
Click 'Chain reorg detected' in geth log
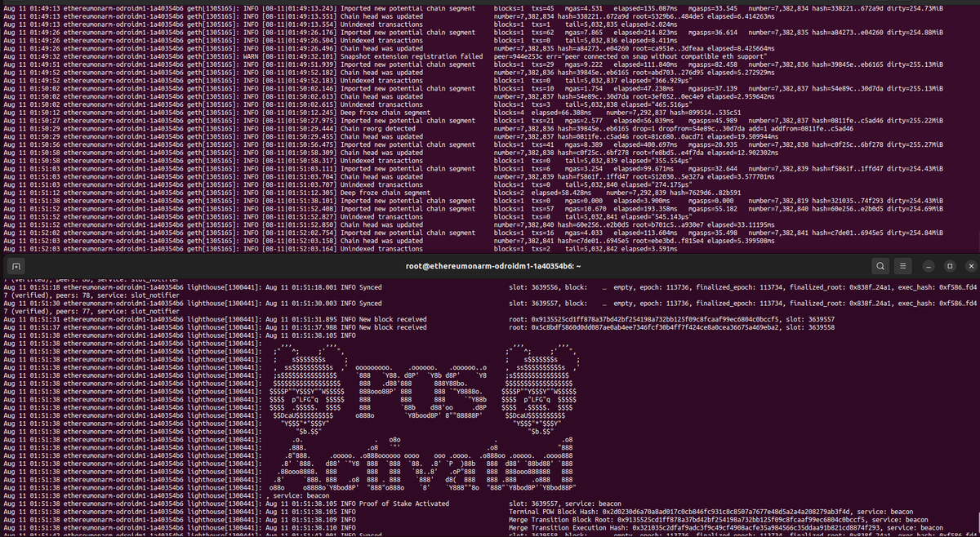point(377,129)
